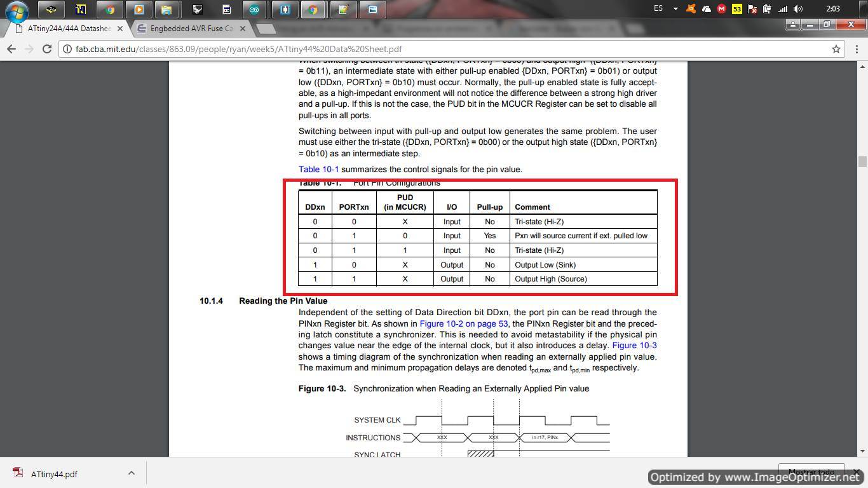The width and height of the screenshot is (868, 488).
Task: Go back with the browser back arrow
Action: coord(11,49)
